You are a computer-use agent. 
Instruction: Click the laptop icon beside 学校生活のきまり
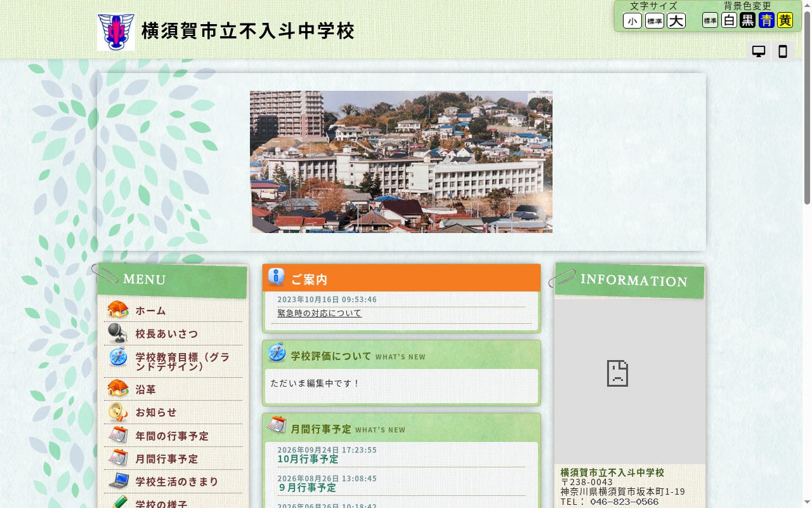(x=118, y=481)
